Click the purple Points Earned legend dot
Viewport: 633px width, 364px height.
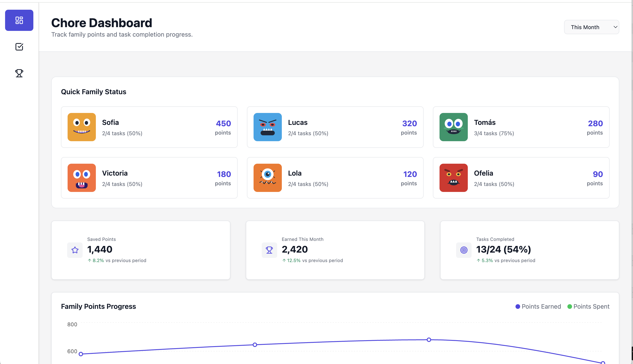[x=518, y=306]
